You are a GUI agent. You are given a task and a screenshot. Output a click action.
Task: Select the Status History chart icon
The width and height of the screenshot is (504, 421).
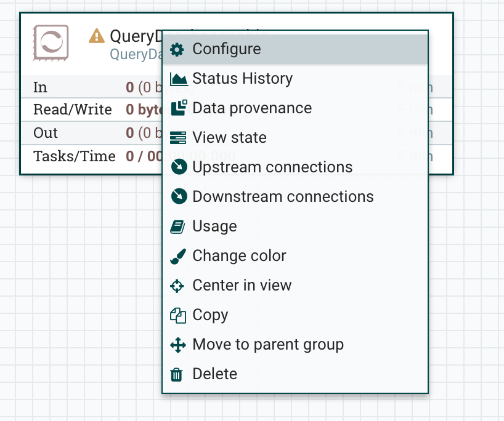[177, 79]
